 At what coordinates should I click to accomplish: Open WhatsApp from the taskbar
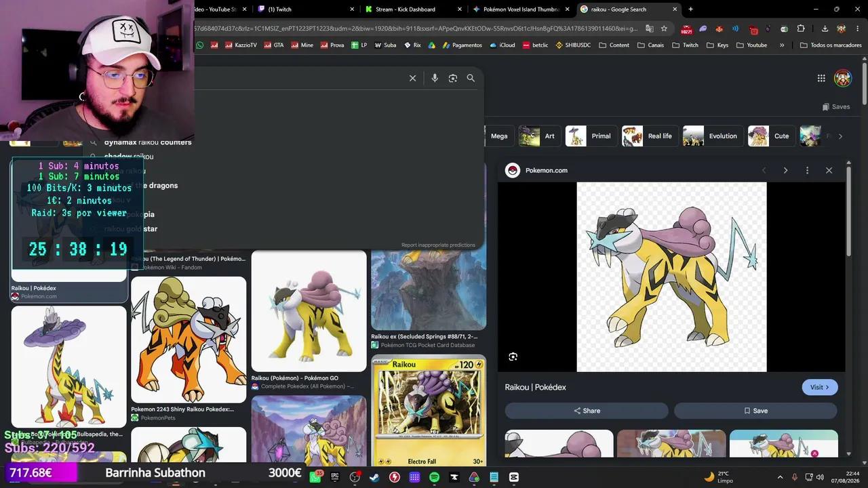(315, 477)
